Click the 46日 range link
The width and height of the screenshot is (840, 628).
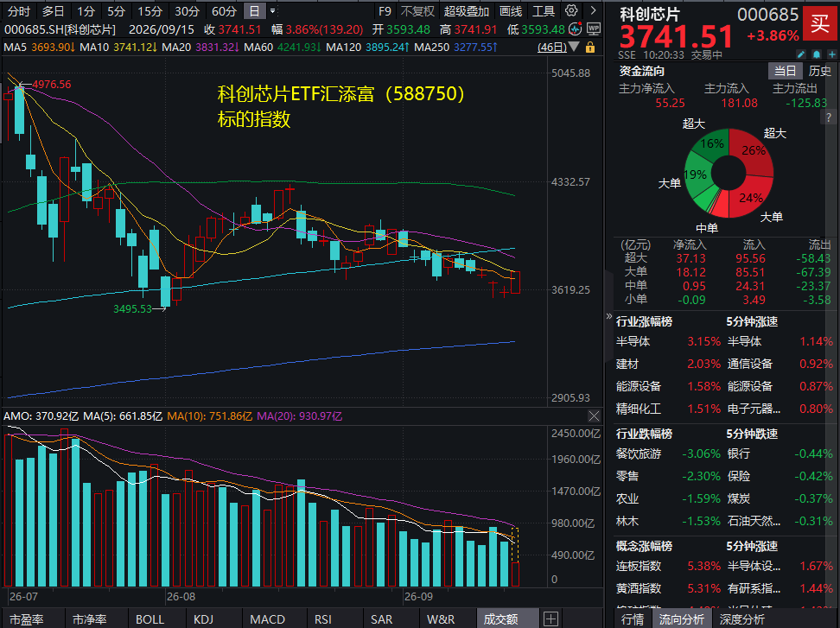[x=552, y=48]
